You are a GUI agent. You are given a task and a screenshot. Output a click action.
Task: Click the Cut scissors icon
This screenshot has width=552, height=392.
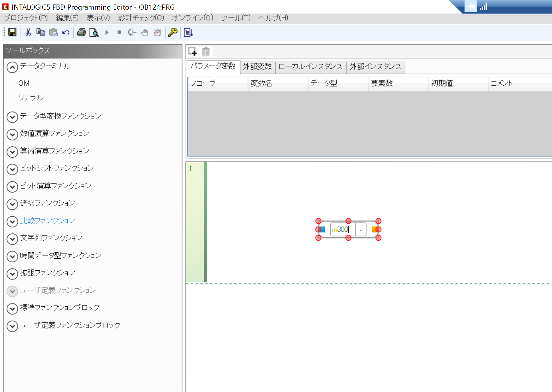pyautogui.click(x=28, y=32)
